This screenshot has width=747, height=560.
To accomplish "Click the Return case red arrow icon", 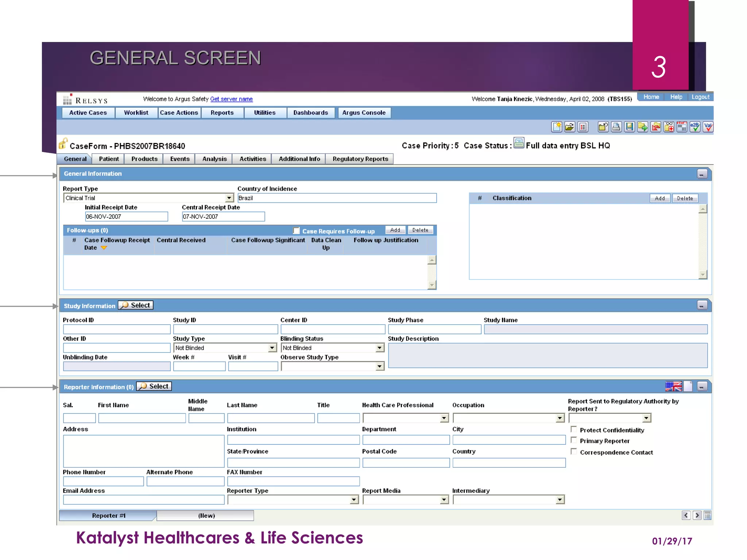I will [x=656, y=127].
